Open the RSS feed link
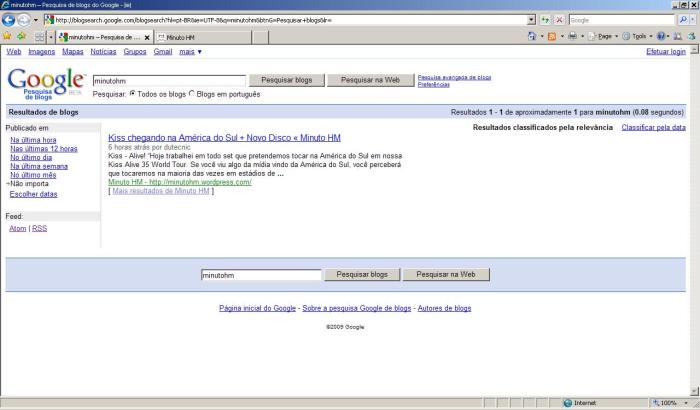 click(39, 228)
